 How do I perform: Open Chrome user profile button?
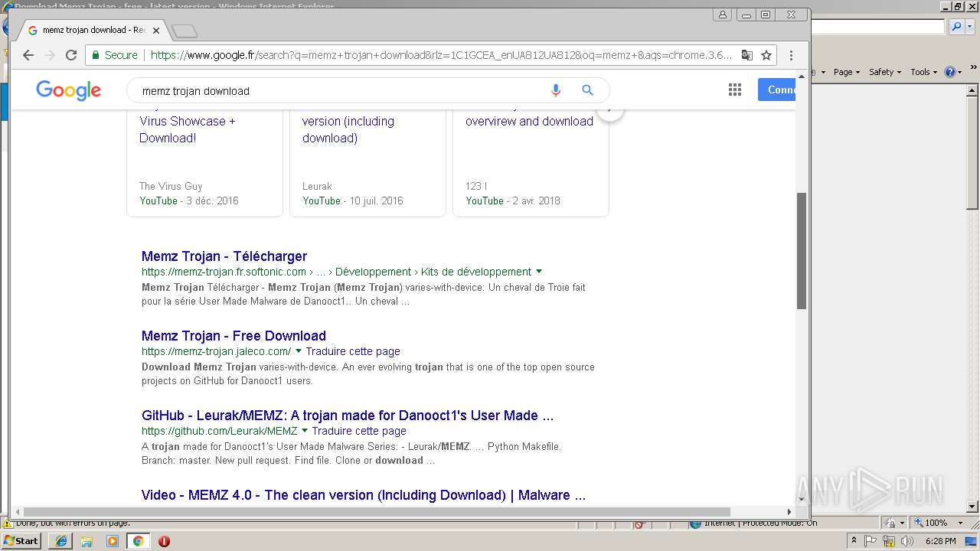[722, 15]
